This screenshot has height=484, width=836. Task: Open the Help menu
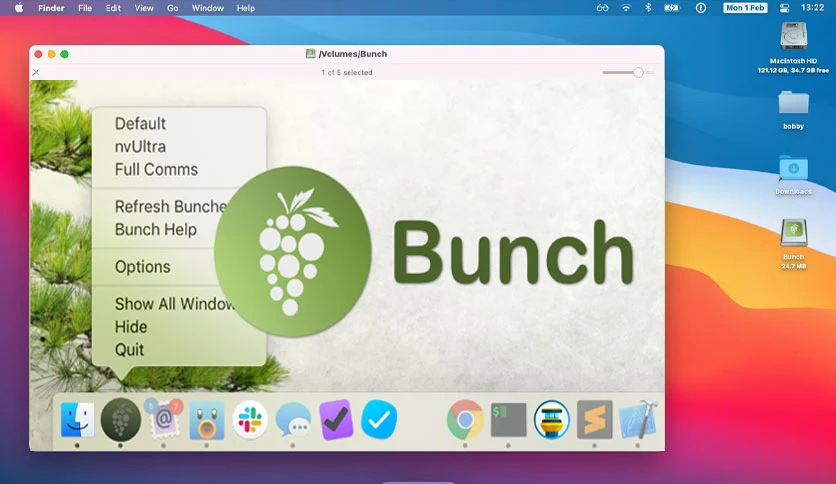246,8
